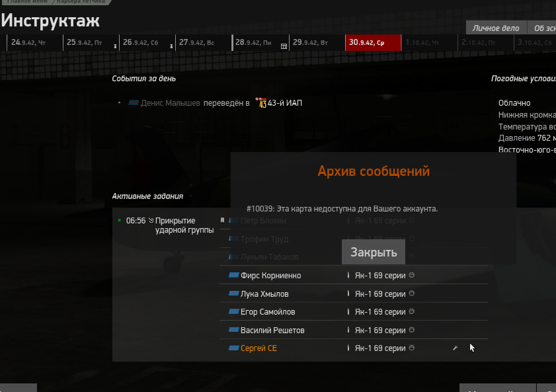556x392 pixels.
Task: Click the События за день heading
Action: pos(143,79)
